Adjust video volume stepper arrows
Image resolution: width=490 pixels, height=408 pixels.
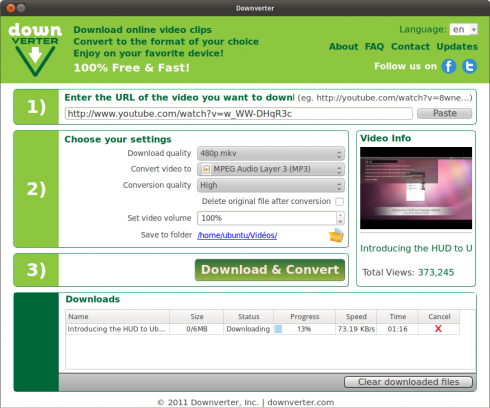[340, 218]
